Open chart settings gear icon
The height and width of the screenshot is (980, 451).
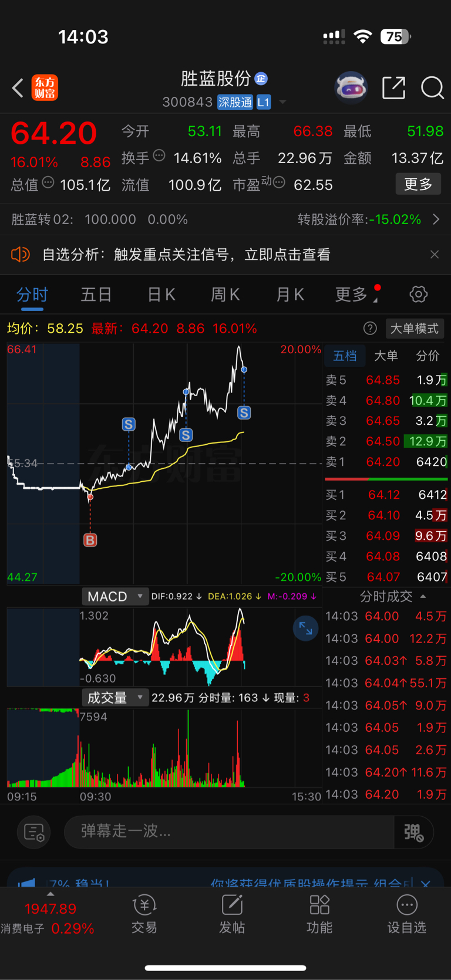pyautogui.click(x=418, y=294)
